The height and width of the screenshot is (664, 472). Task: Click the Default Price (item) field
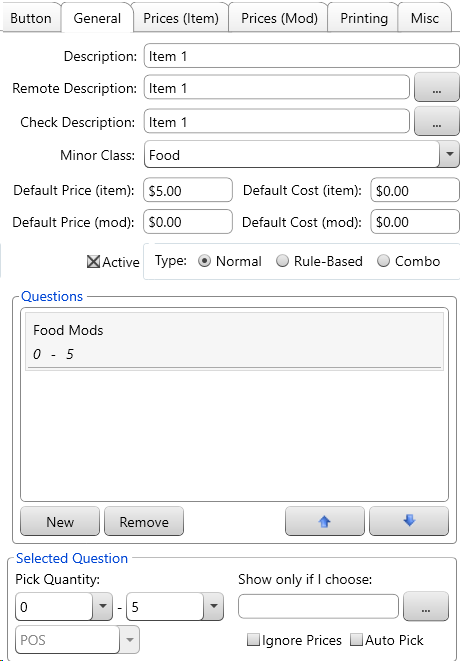pos(188,190)
